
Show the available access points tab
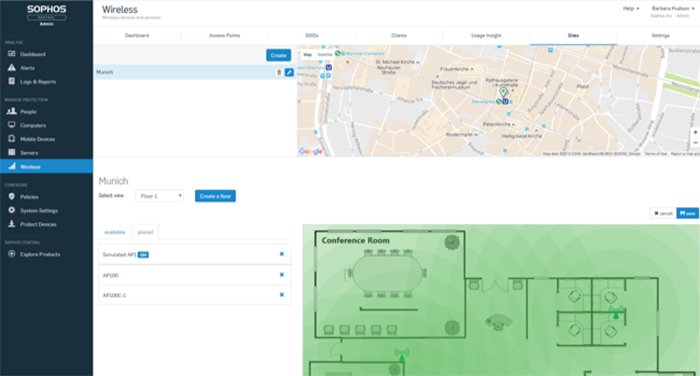115,232
